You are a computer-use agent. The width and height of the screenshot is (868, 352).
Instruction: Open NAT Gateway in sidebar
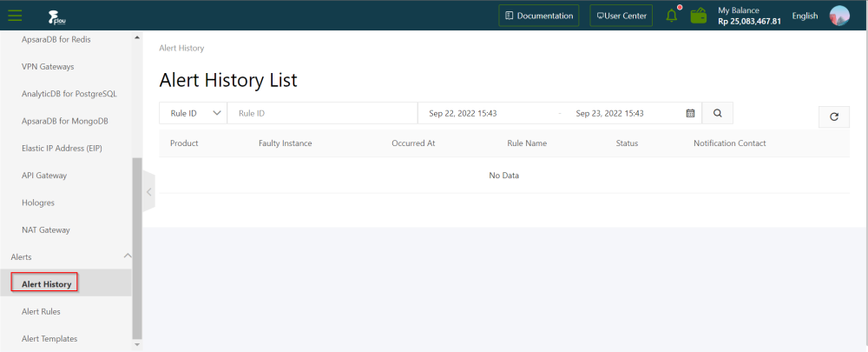click(46, 229)
